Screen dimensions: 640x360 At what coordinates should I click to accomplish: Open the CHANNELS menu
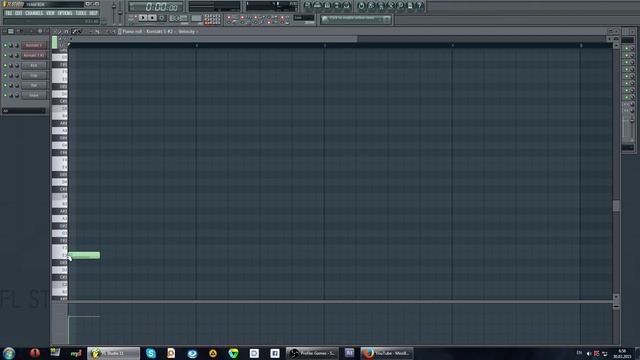(x=34, y=13)
